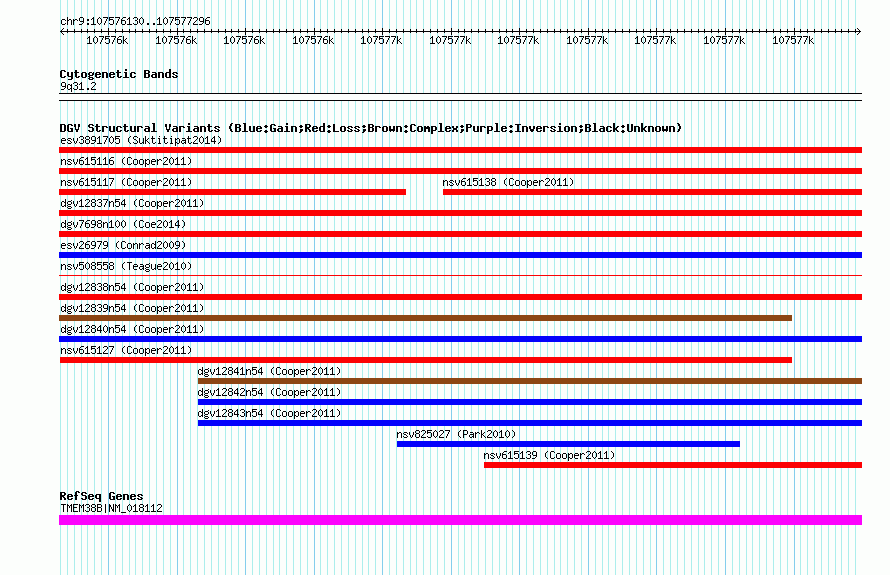Select the blue bar under dgv12843n54
Viewport: 890px width, 575px height.
(530, 423)
